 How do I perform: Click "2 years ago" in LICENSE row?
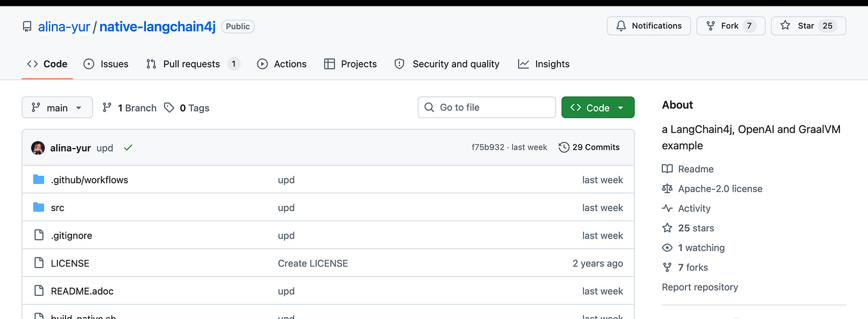pos(598,263)
